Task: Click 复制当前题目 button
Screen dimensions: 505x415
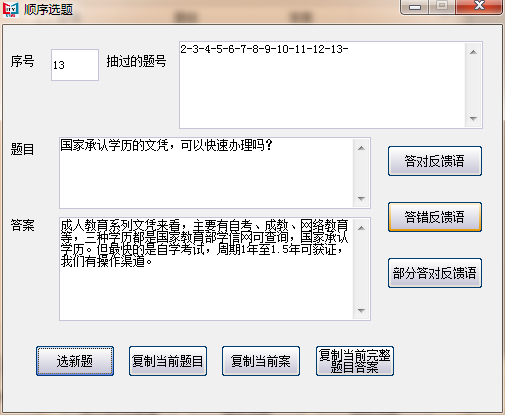Action: 168,361
